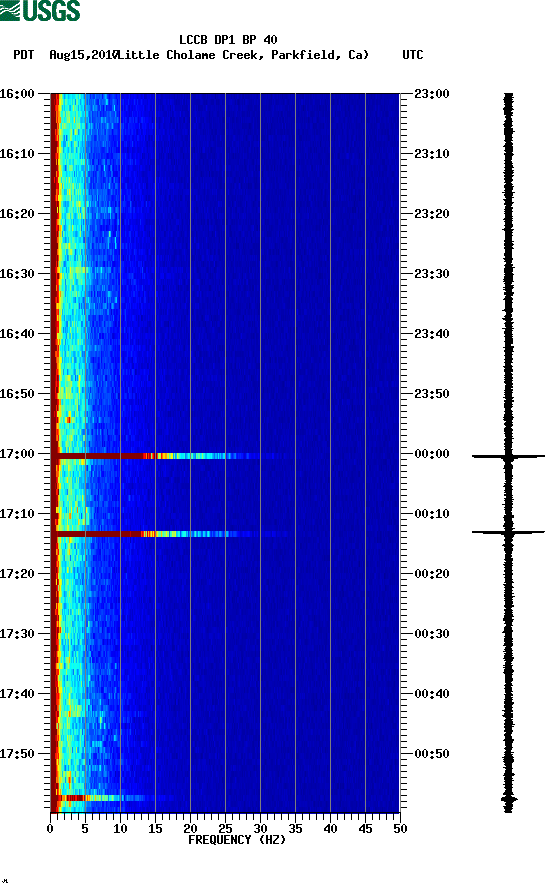Click the 17:13 red event band in spectrogram

click(171, 534)
